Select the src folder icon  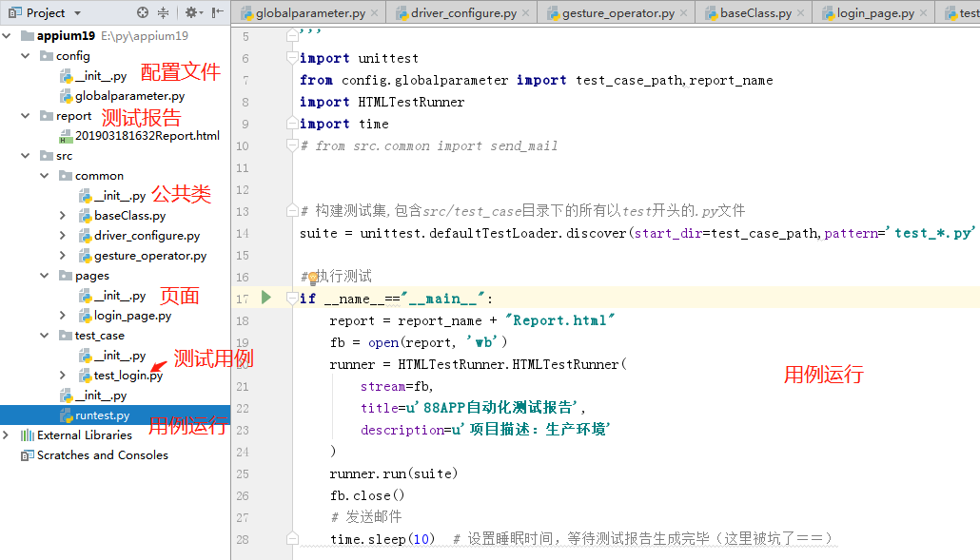click(47, 156)
